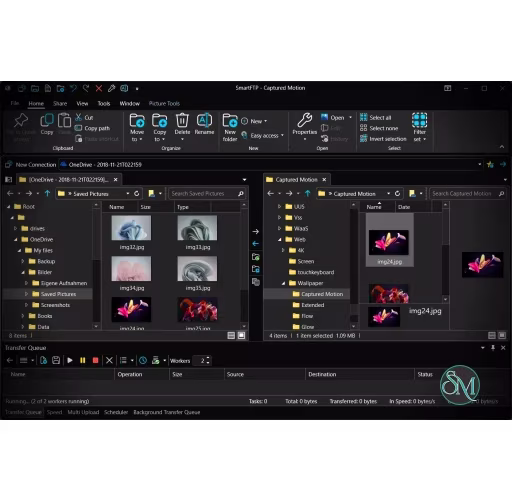Click the Delete trash icon
The width and height of the screenshot is (512, 500).
[x=182, y=120]
